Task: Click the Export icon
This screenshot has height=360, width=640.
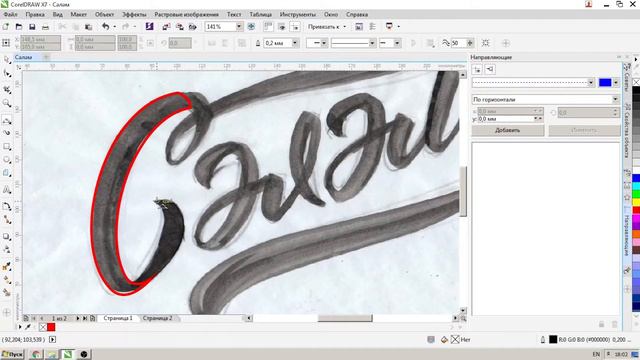Action: coord(180,27)
